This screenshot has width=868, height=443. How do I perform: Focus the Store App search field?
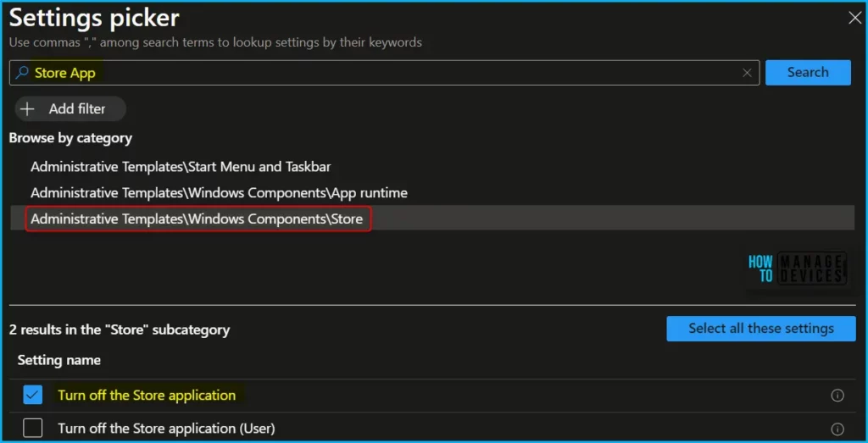382,73
